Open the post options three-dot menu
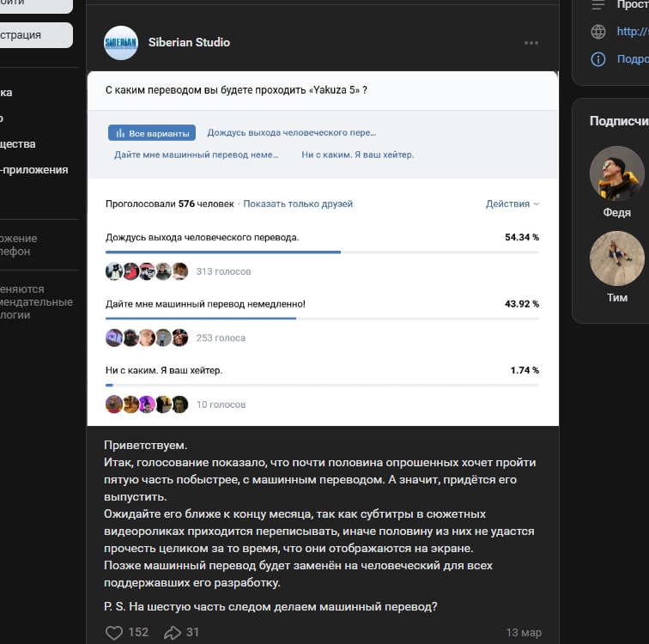The height and width of the screenshot is (644, 649). [531, 43]
